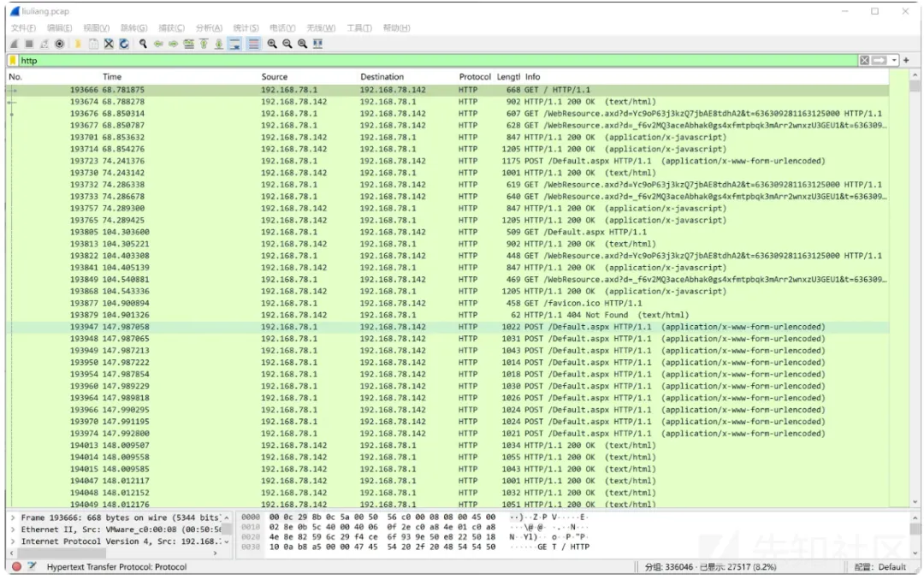Toggle auto-scroll during live capture

click(x=234, y=44)
